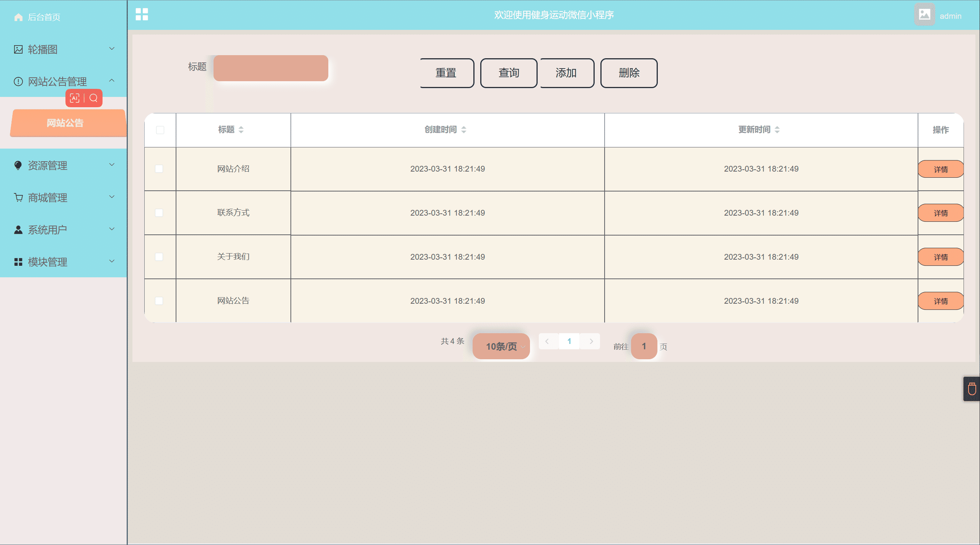Open the 资源管理 menu label
980x545 pixels.
click(x=47, y=165)
